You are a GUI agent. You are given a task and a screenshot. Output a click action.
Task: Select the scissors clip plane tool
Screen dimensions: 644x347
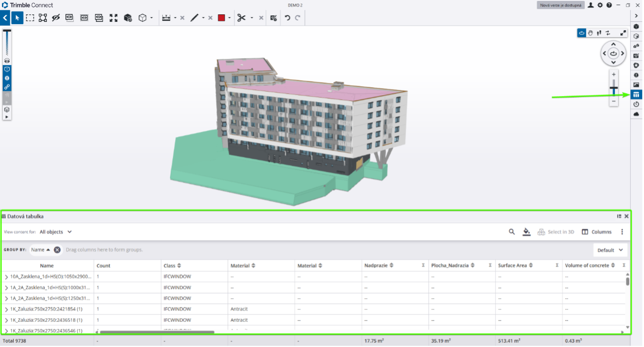point(241,18)
